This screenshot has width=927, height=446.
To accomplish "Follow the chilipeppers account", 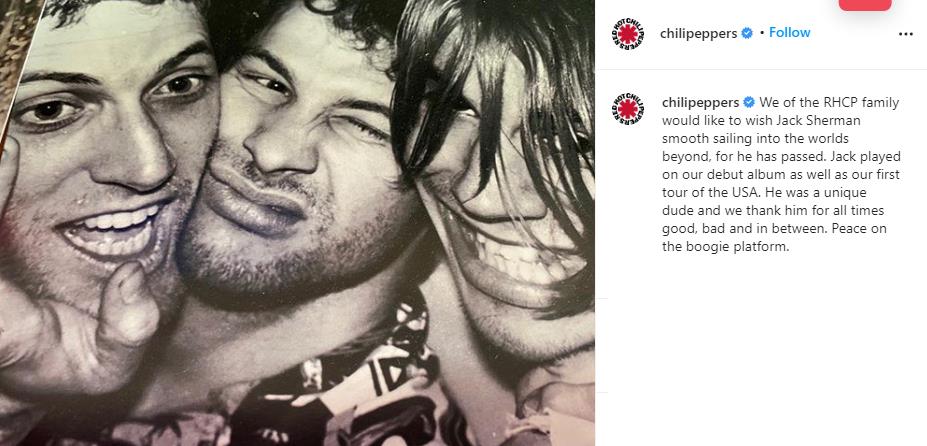I will pyautogui.click(x=789, y=33).
